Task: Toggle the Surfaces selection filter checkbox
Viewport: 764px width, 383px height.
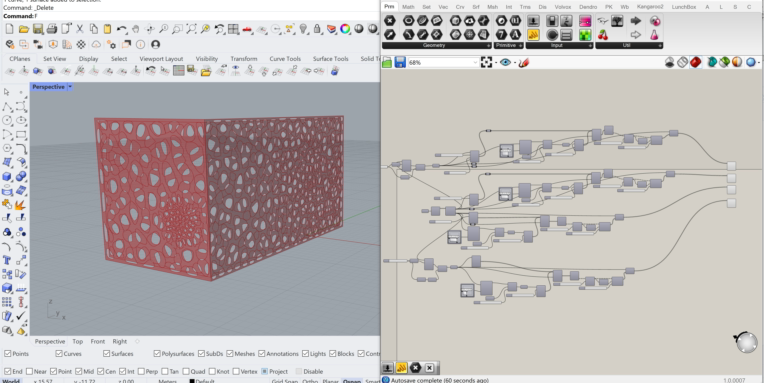Action: pyautogui.click(x=106, y=353)
